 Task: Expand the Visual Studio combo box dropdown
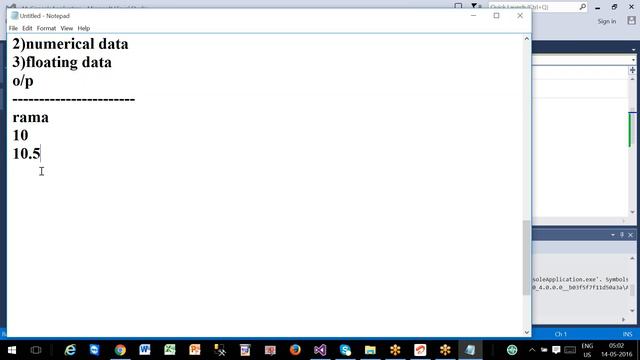coord(633,60)
